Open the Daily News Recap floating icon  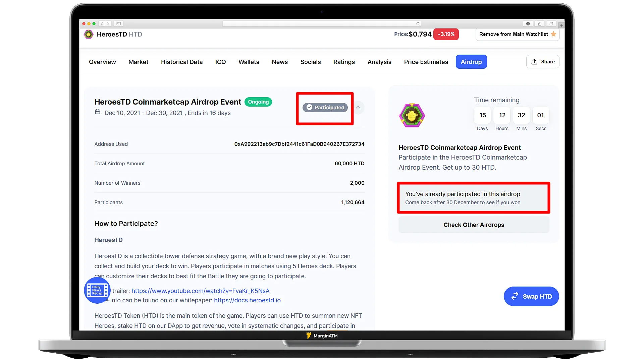pyautogui.click(x=97, y=290)
